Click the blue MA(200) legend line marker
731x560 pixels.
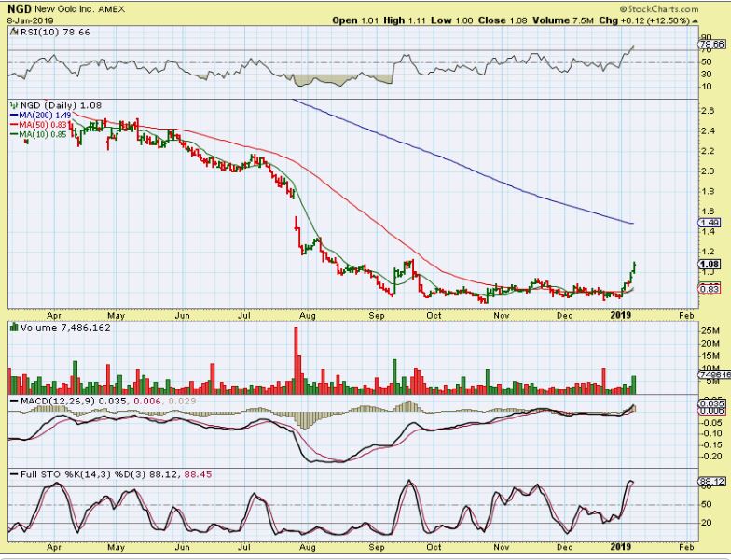pos(13,116)
